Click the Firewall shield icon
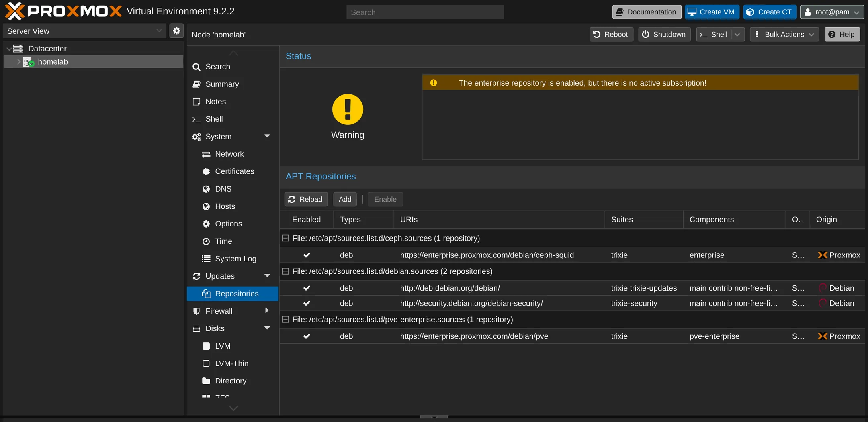The image size is (868, 422). [197, 311]
